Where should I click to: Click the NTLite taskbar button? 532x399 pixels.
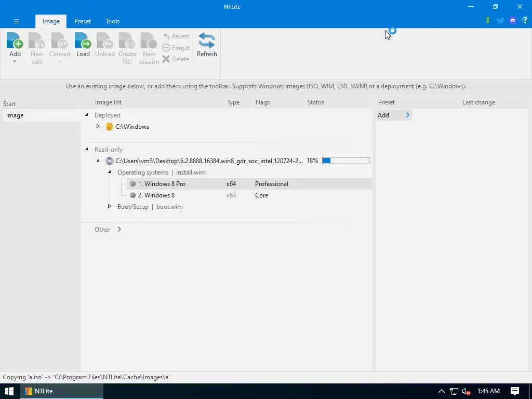[61, 391]
